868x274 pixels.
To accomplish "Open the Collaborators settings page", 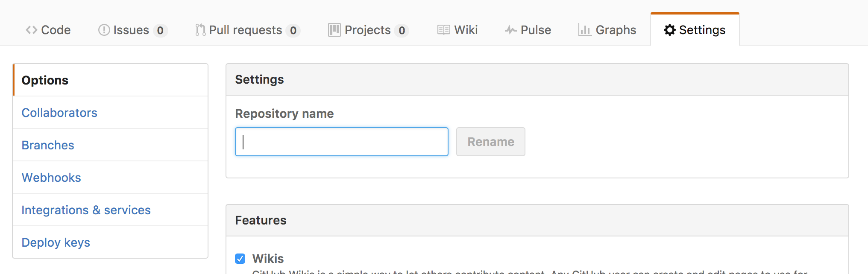I will pos(110,113).
